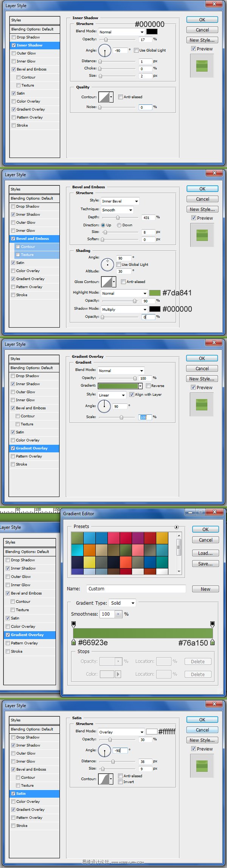Open the Style dropdown showing Inner Bevel
Viewport: 227px width, 868px height.
[x=120, y=201]
